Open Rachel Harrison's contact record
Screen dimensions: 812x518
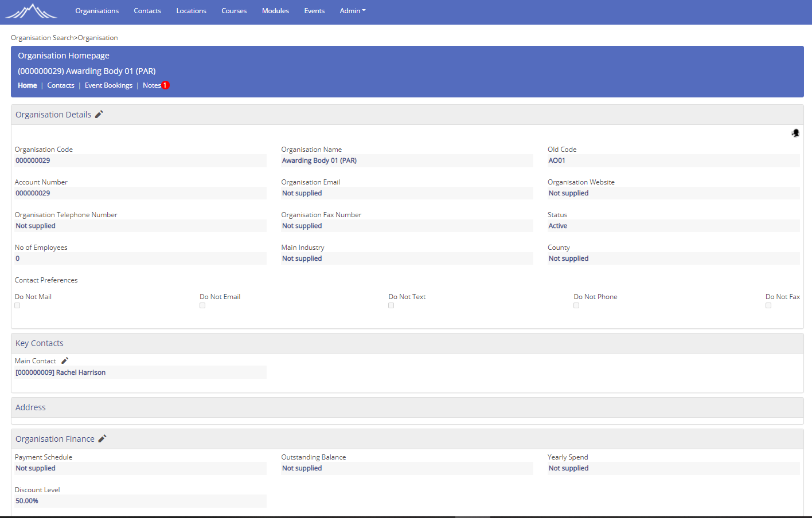coord(61,372)
